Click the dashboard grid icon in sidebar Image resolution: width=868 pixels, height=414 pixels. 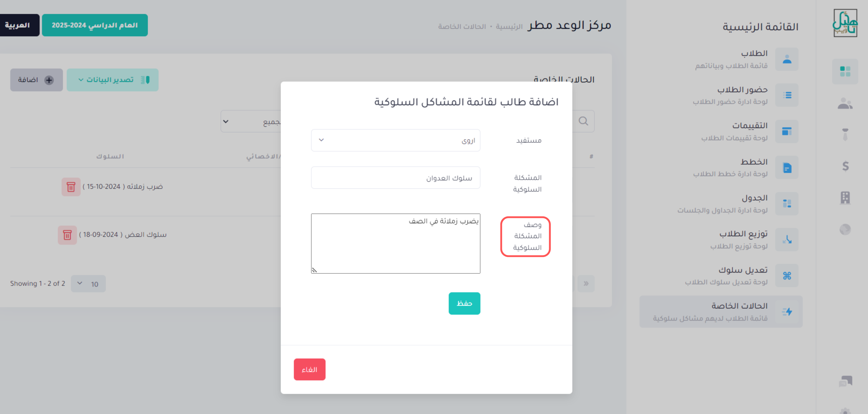(845, 71)
